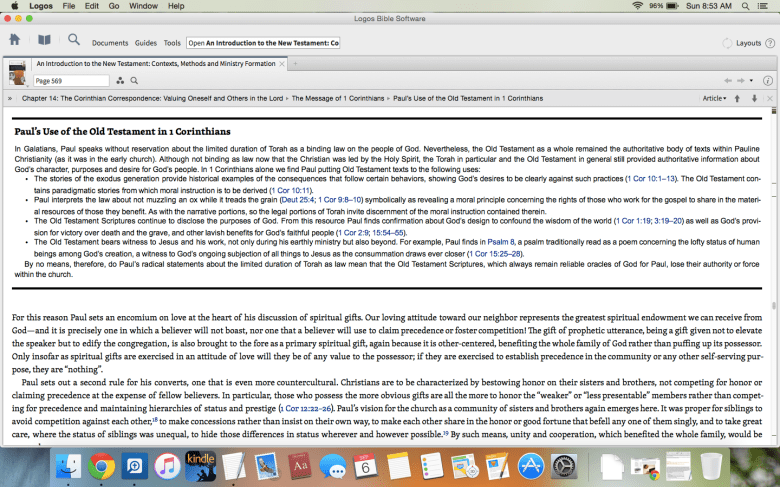Image resolution: width=780 pixels, height=487 pixels.
Task: Go to next article with down arrow
Action: pos(753,99)
